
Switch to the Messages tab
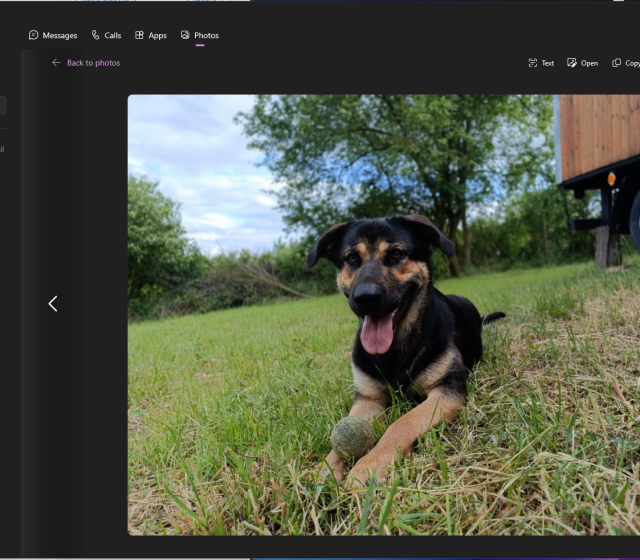pyautogui.click(x=59, y=35)
